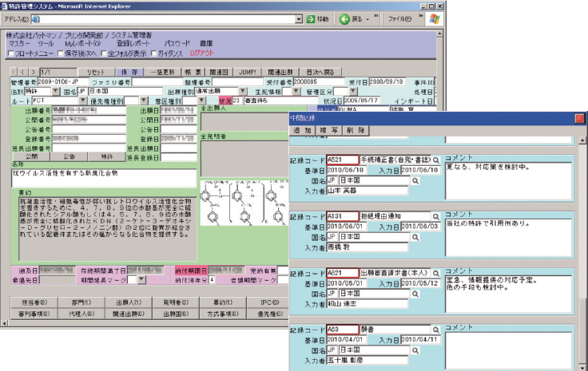Open the 登録レポート menu

click(x=133, y=43)
